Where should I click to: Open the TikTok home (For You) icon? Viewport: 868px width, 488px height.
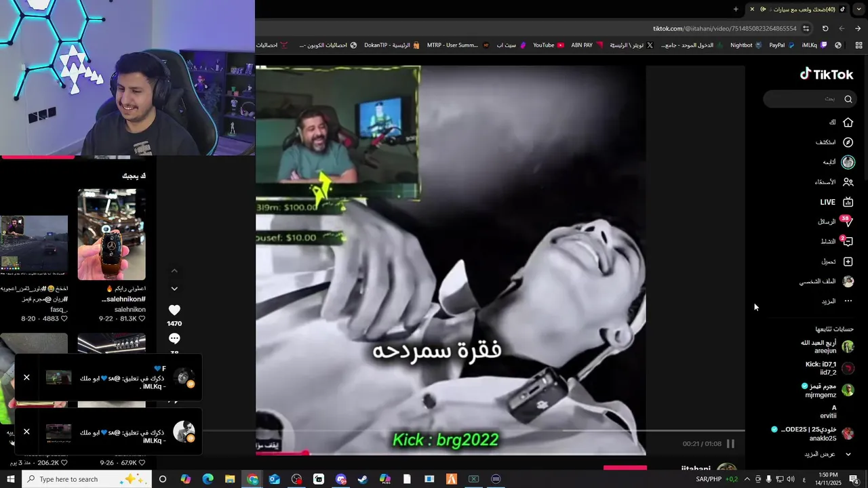[848, 123]
